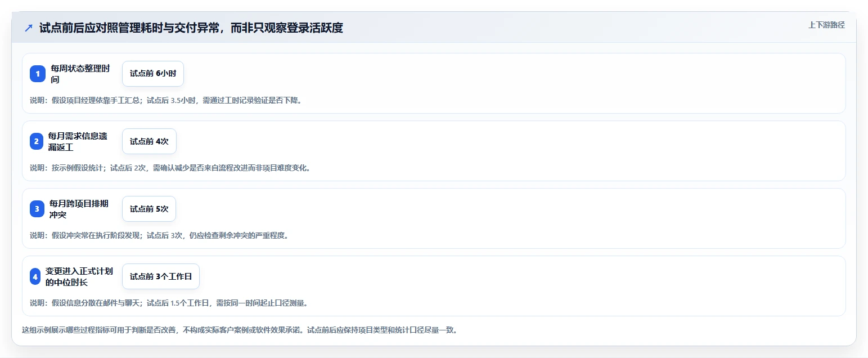Select the number 4 step badge
Viewport: 868px width, 358px height.
[x=35, y=276]
